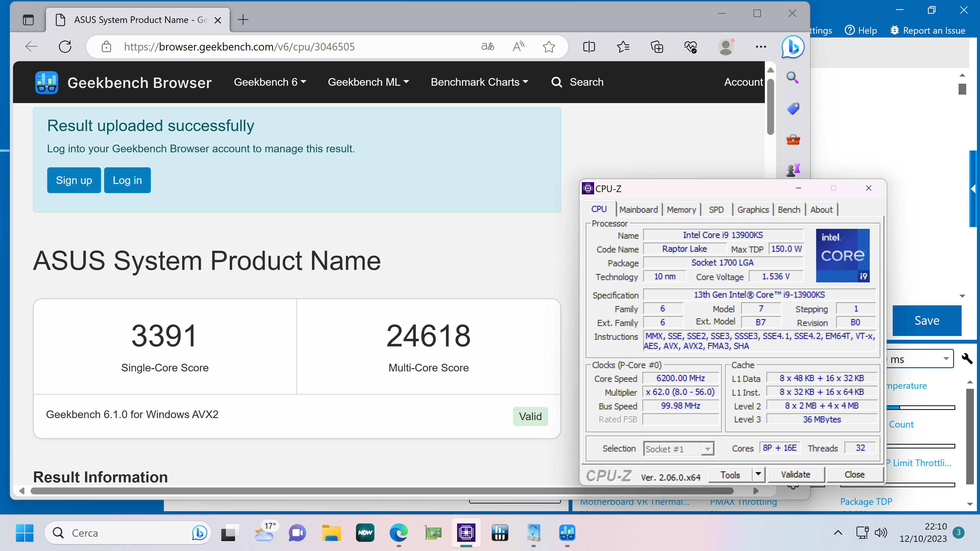Open the translate page icon
This screenshot has width=980, height=551.
coord(488,46)
